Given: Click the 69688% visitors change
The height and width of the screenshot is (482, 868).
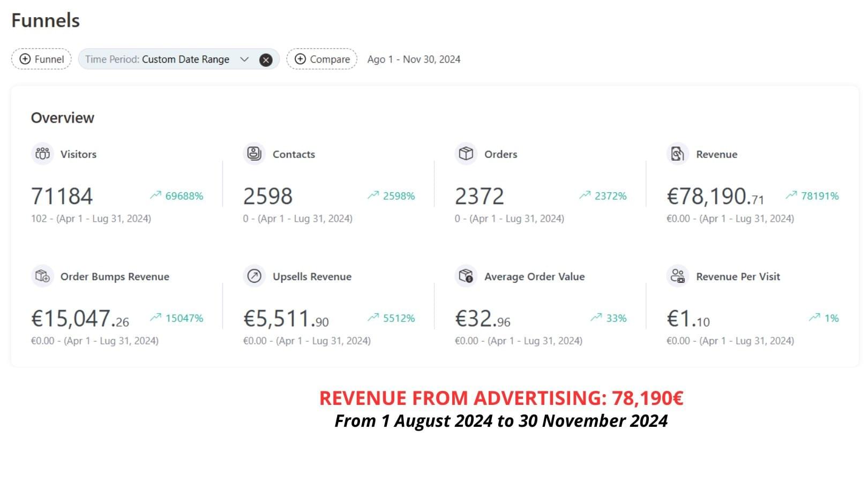Looking at the screenshot, I should click(x=184, y=196).
